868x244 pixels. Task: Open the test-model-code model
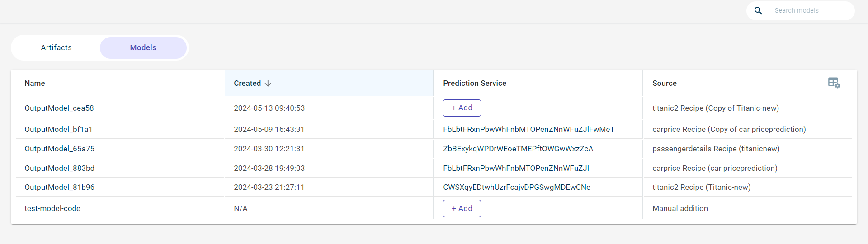[x=52, y=208]
